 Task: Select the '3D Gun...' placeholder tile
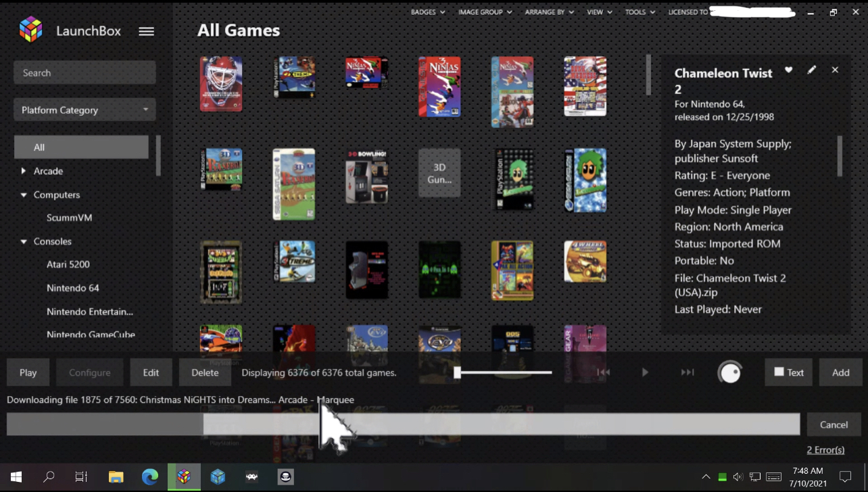(x=439, y=173)
